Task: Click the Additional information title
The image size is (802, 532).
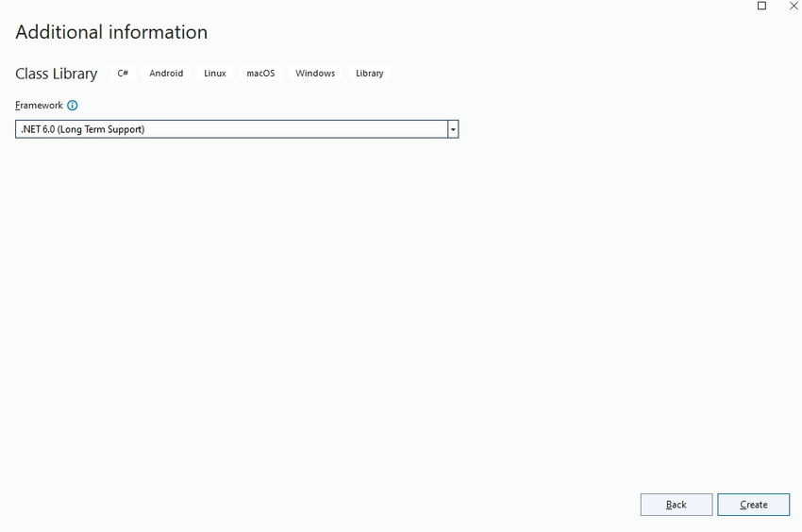Action: point(111,32)
